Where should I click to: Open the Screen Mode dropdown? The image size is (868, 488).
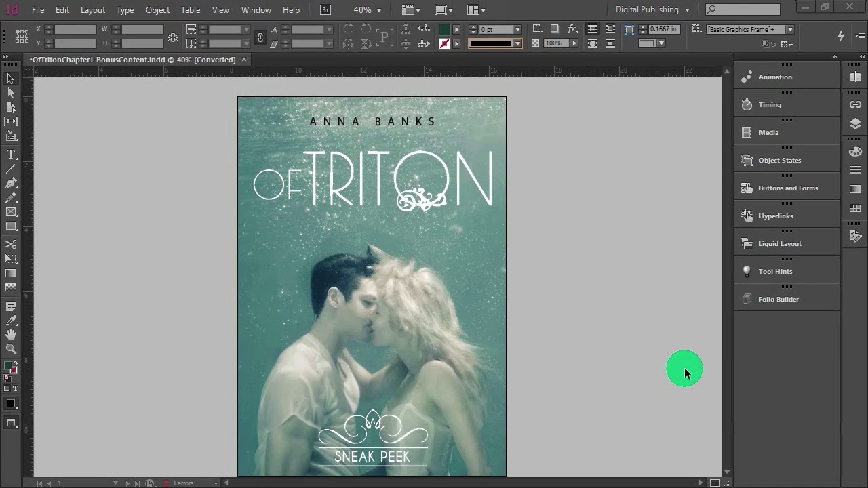coord(443,9)
